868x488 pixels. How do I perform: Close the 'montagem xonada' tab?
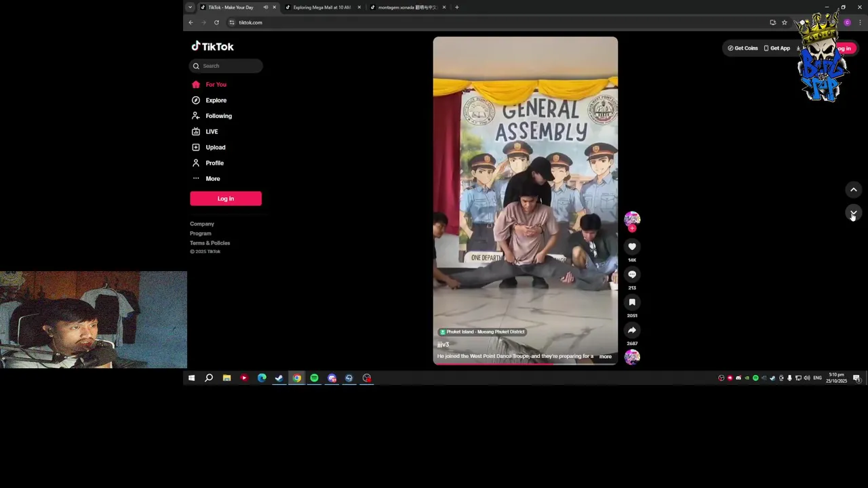444,7
